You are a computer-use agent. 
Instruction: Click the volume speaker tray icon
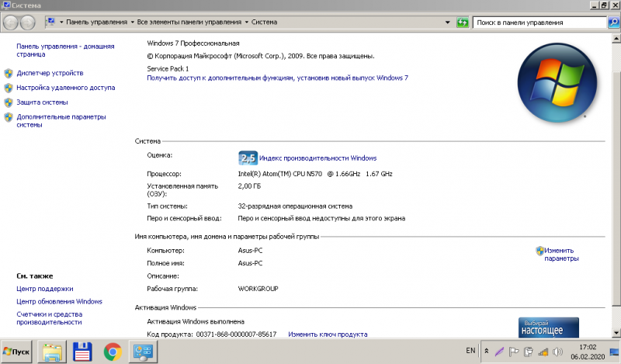pos(557,352)
